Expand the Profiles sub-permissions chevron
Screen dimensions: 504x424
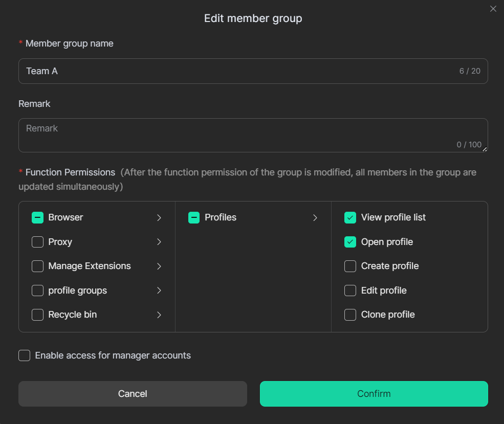(x=315, y=218)
